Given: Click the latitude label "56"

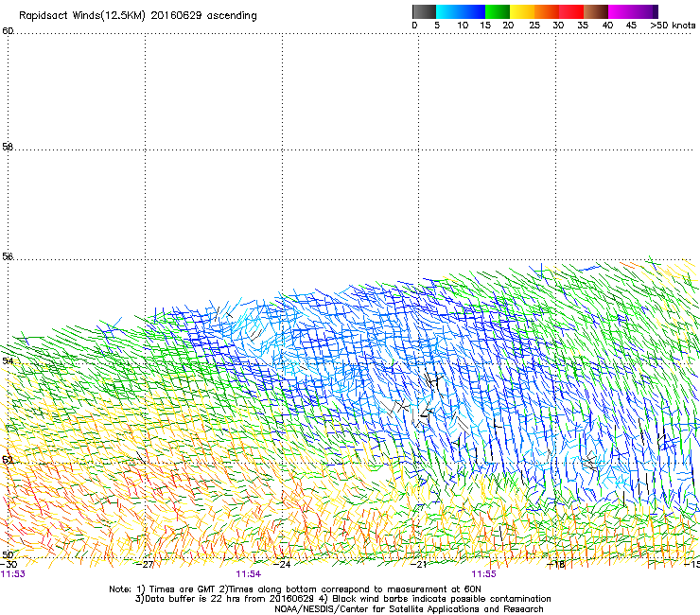Looking at the screenshot, I should [x=8, y=256].
